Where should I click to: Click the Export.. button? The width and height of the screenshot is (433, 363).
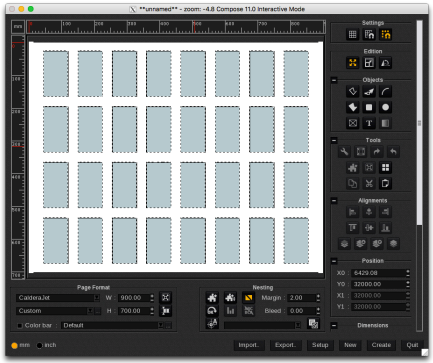285,345
